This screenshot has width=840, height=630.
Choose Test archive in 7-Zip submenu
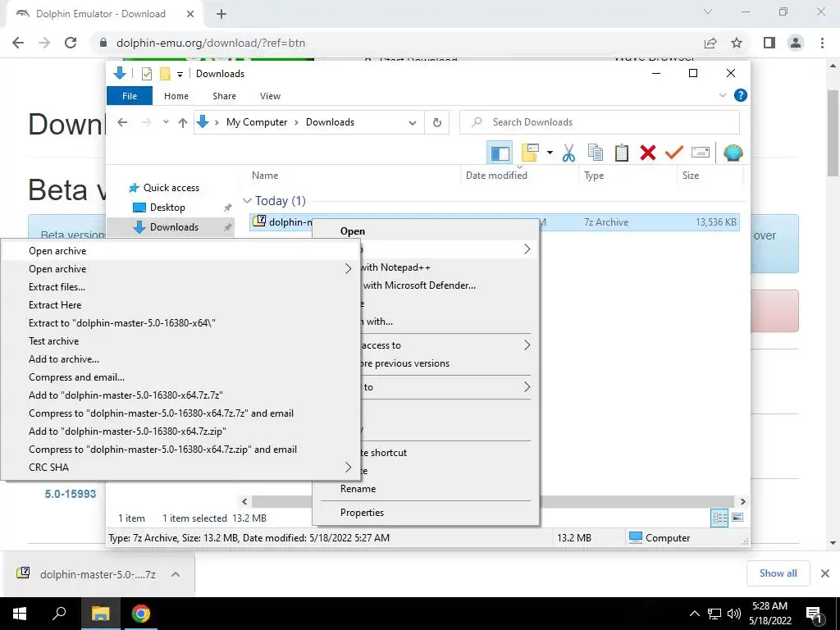click(53, 341)
